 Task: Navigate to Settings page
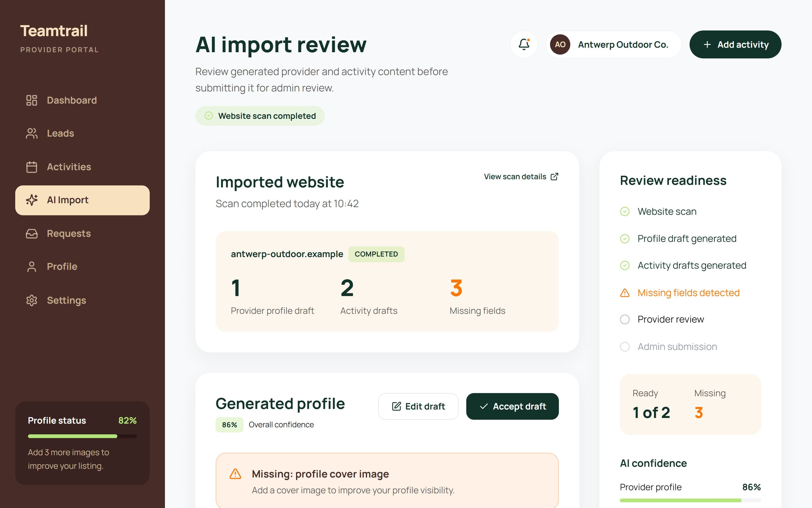point(82,300)
